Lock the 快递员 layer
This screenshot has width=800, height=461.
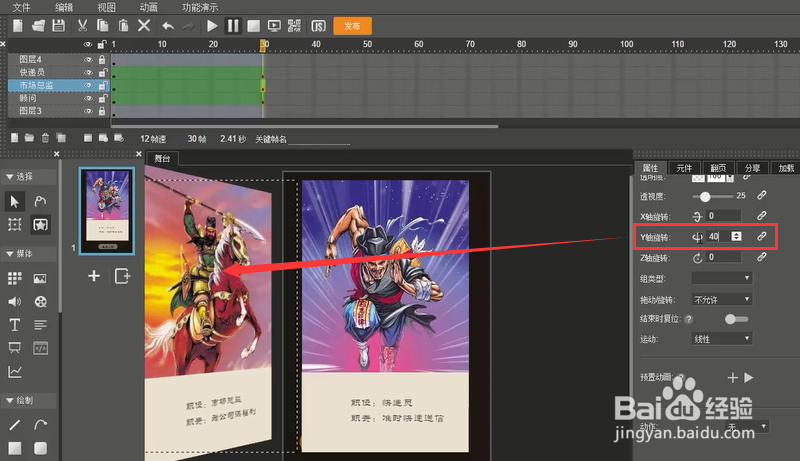102,72
